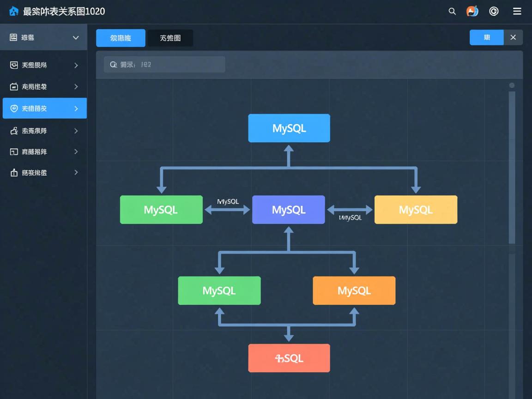Click the search magnifier icon in the header
The image size is (532, 399).
[452, 11]
